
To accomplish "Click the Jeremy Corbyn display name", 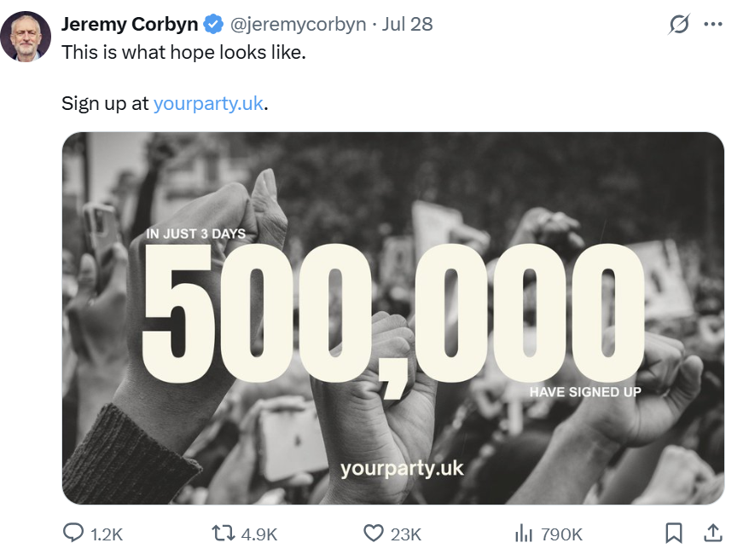I will (x=130, y=24).
